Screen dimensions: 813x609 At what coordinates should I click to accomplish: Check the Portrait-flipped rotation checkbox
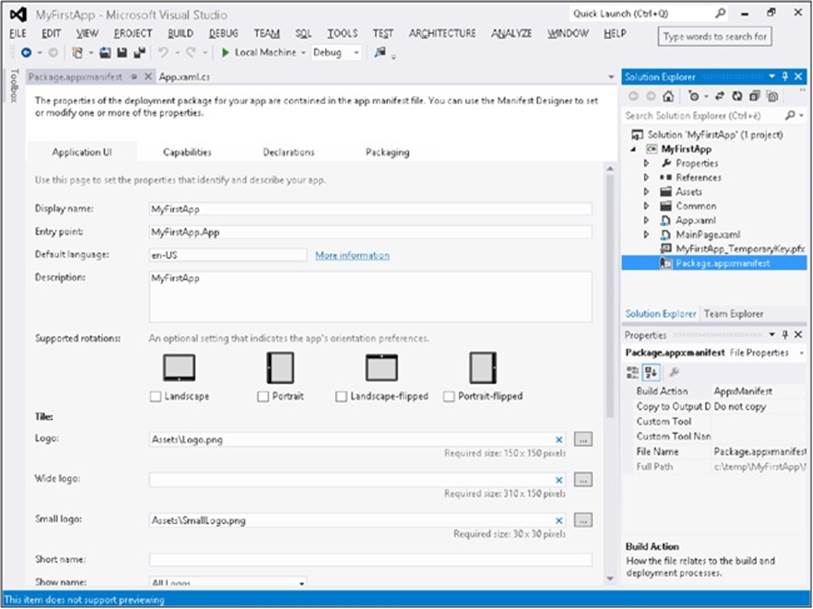coord(448,396)
